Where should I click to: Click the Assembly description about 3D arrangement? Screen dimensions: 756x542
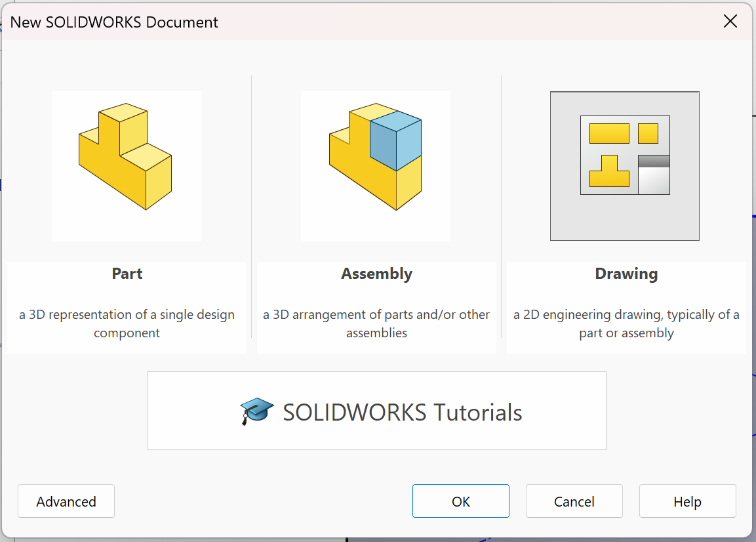[376, 323]
